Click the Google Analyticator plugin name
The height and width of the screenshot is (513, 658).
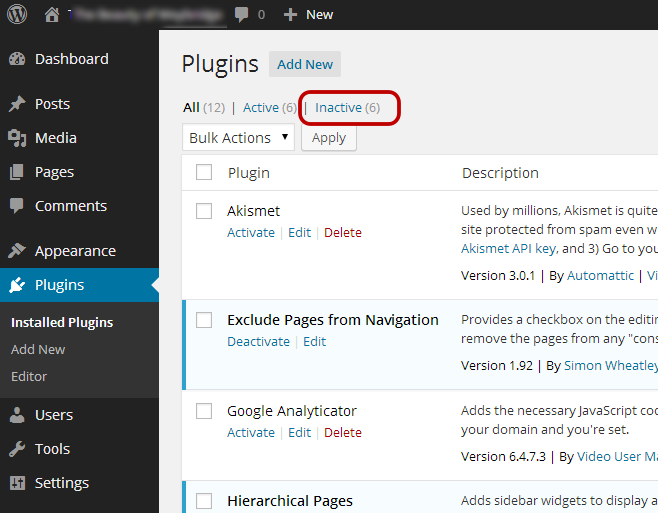(292, 411)
